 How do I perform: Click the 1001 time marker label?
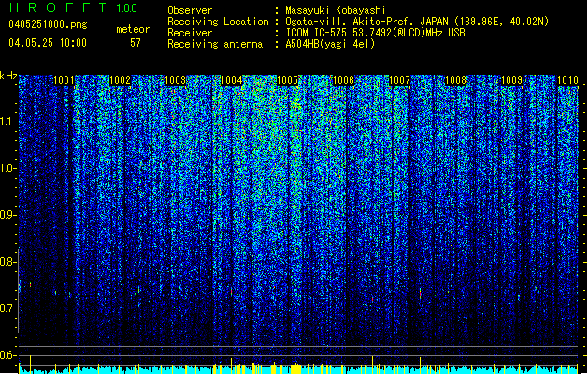[64, 80]
